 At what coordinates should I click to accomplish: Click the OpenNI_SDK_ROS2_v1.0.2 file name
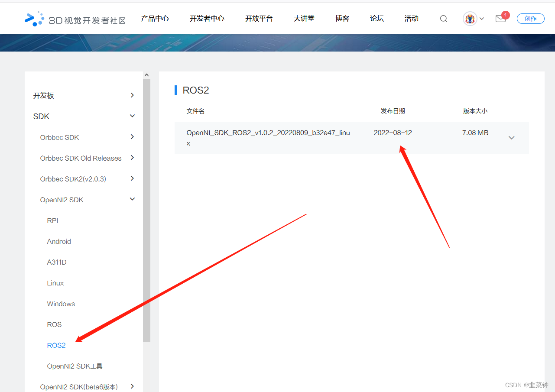(268, 138)
